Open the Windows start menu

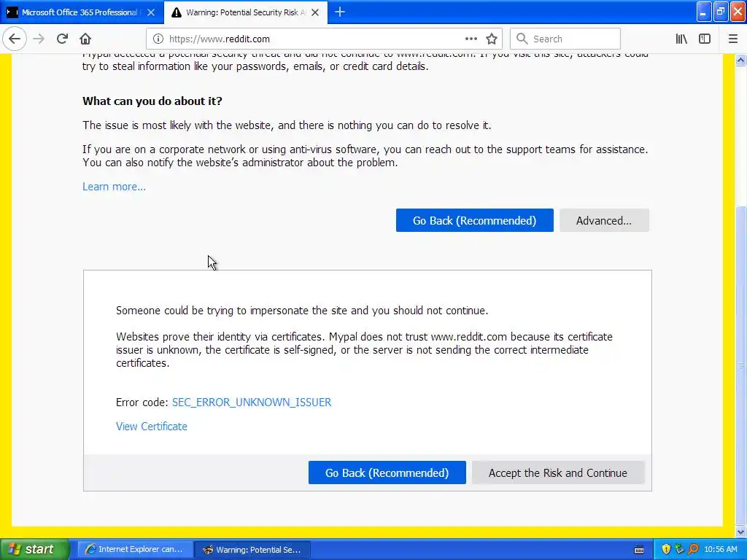pyautogui.click(x=34, y=550)
